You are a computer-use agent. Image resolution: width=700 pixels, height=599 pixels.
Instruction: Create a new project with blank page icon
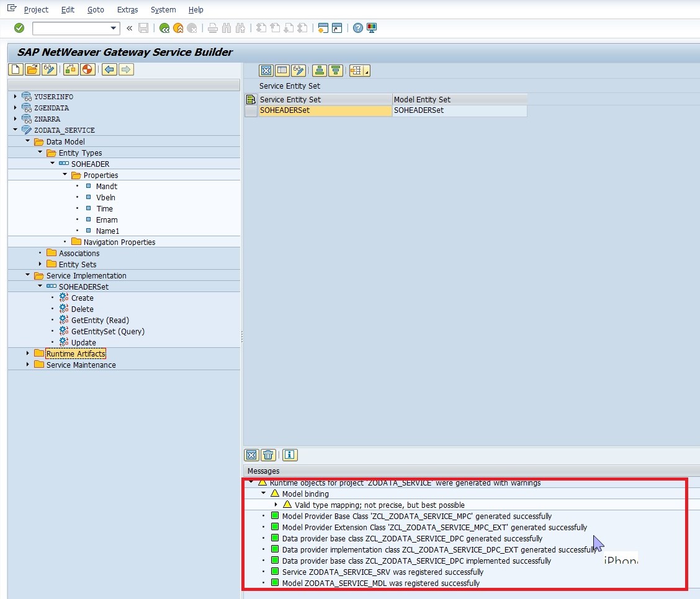[14, 69]
